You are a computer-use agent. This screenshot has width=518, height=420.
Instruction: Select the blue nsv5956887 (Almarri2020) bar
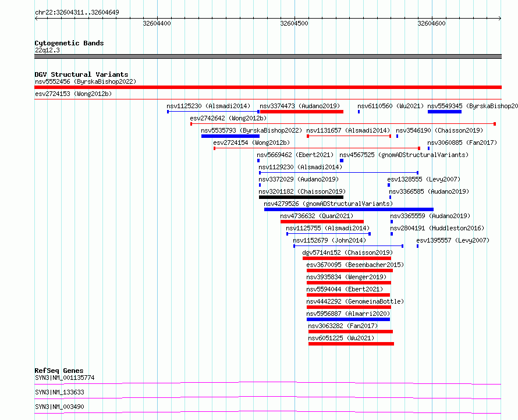click(348, 319)
